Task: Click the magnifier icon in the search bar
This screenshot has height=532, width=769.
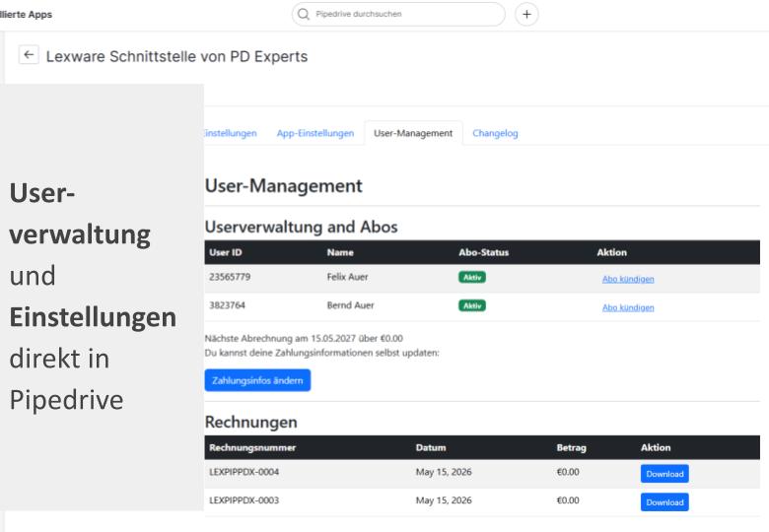Action: [x=304, y=14]
